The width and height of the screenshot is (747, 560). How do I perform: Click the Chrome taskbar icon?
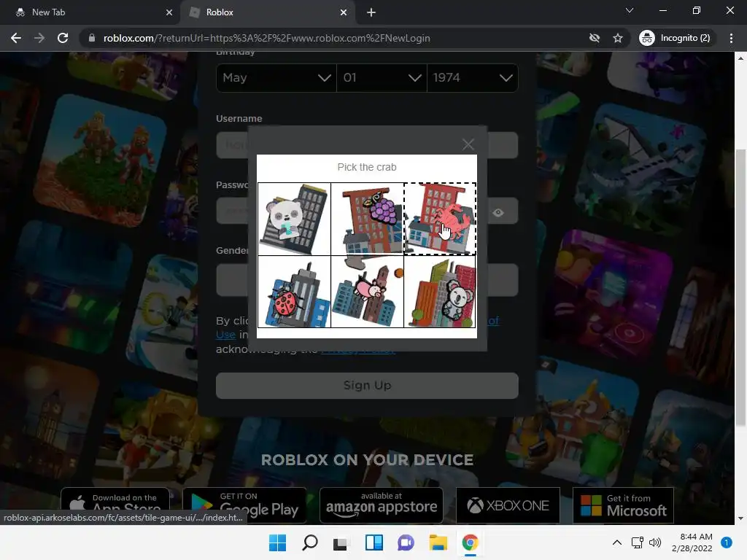(x=470, y=542)
